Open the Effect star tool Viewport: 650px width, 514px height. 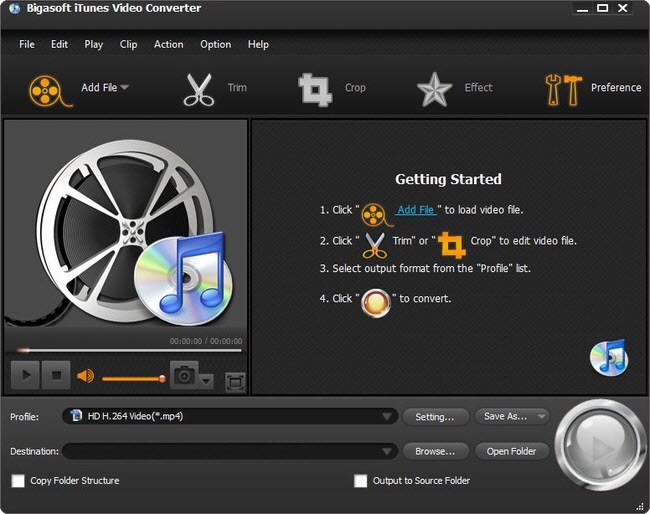coord(434,90)
